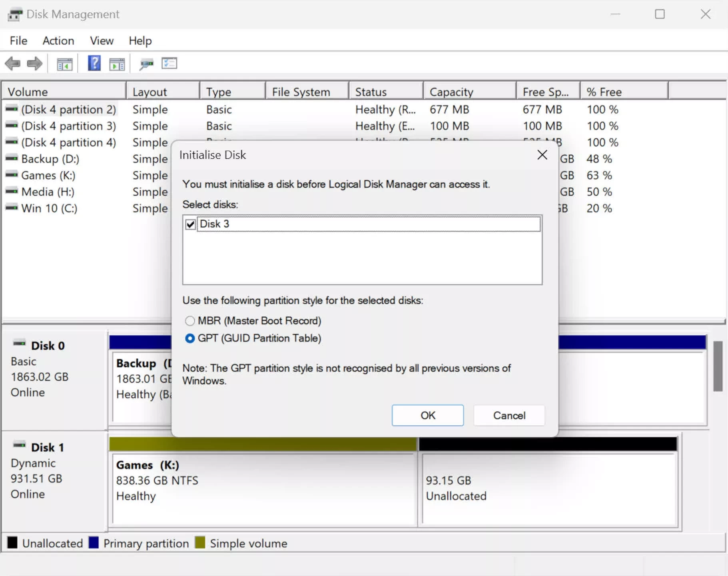Select the drive icon of Disk 4 partition 4
This screenshot has height=576, width=728.
click(12, 141)
